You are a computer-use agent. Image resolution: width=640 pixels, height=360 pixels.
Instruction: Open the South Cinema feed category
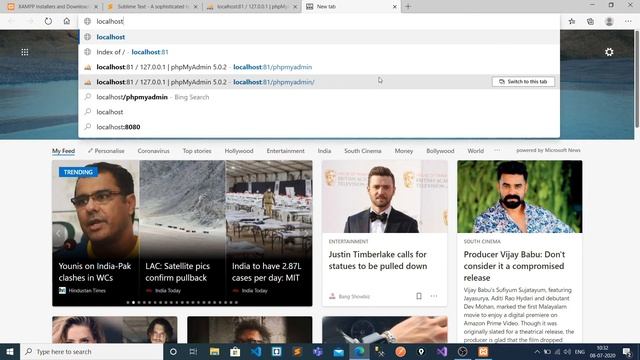click(x=362, y=151)
